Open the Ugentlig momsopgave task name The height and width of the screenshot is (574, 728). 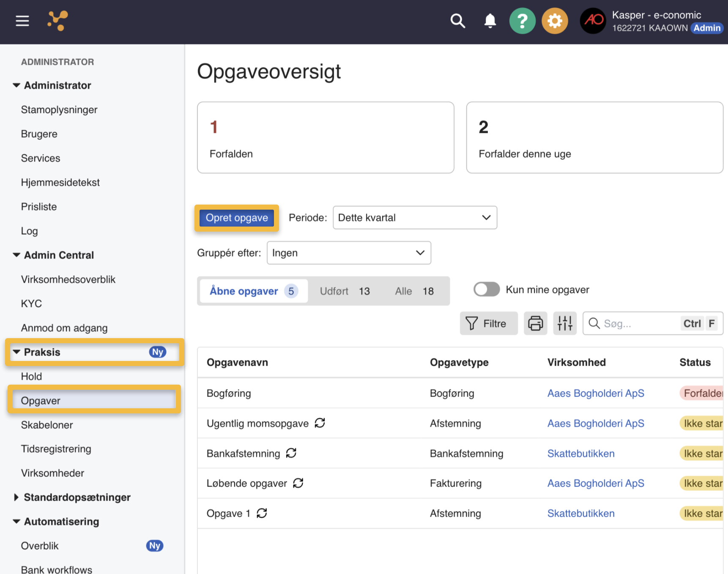click(257, 423)
